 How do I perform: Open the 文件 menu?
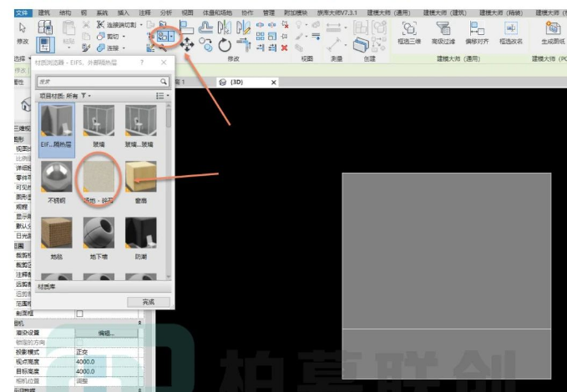click(22, 13)
